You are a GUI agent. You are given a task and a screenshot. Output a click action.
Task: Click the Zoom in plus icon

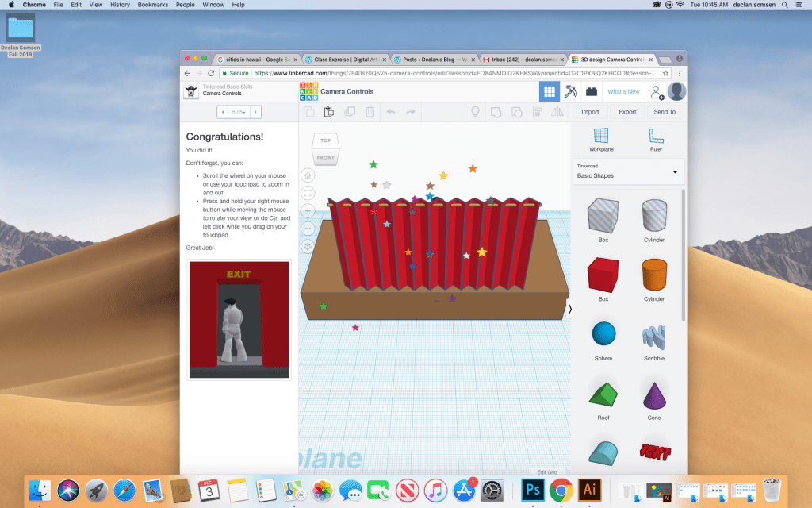pyautogui.click(x=308, y=211)
